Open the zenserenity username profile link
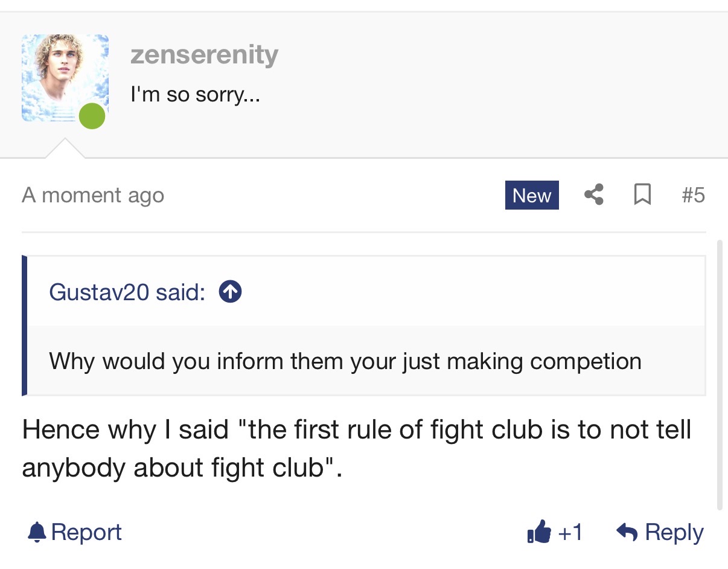Screen dimensions: 728x569 [204, 55]
